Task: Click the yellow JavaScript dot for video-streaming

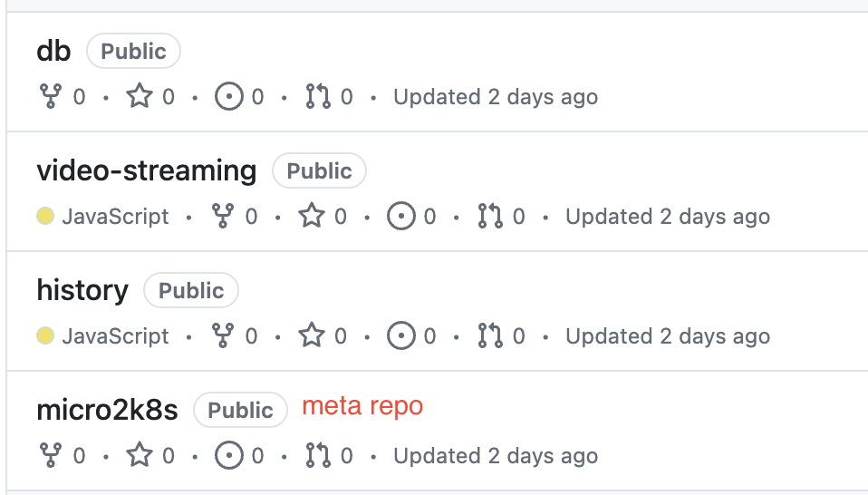Action: point(45,216)
